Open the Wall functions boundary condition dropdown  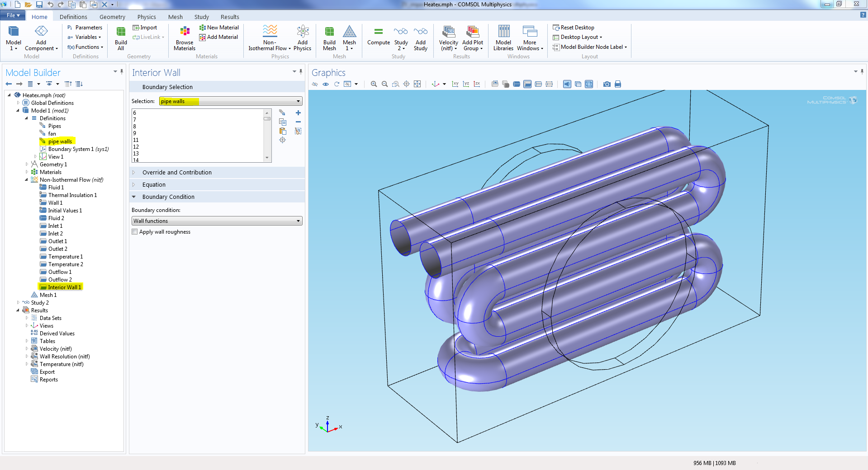tap(217, 221)
